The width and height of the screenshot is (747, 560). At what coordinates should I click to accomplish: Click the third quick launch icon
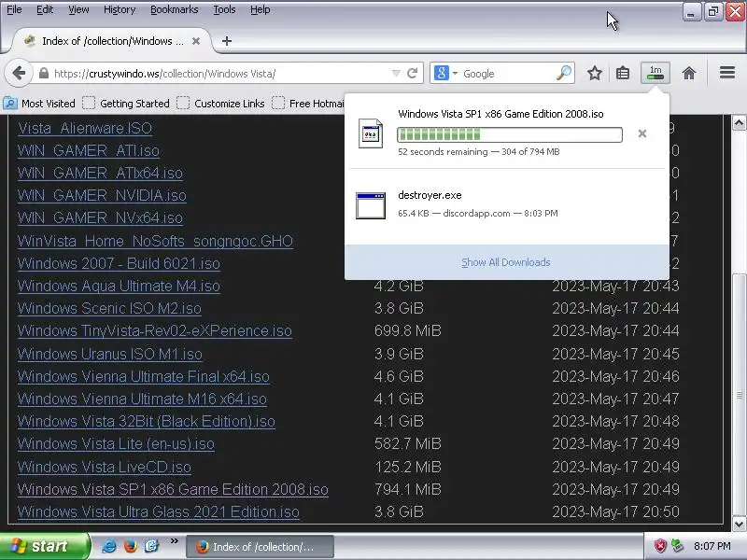(x=151, y=546)
